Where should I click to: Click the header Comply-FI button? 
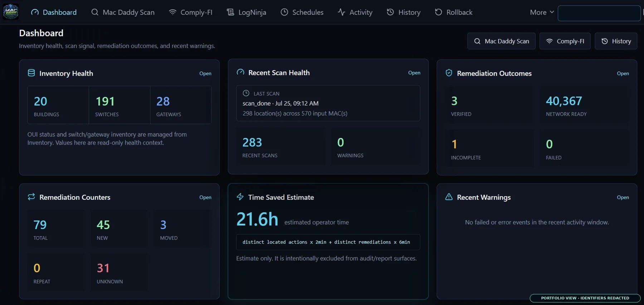565,41
